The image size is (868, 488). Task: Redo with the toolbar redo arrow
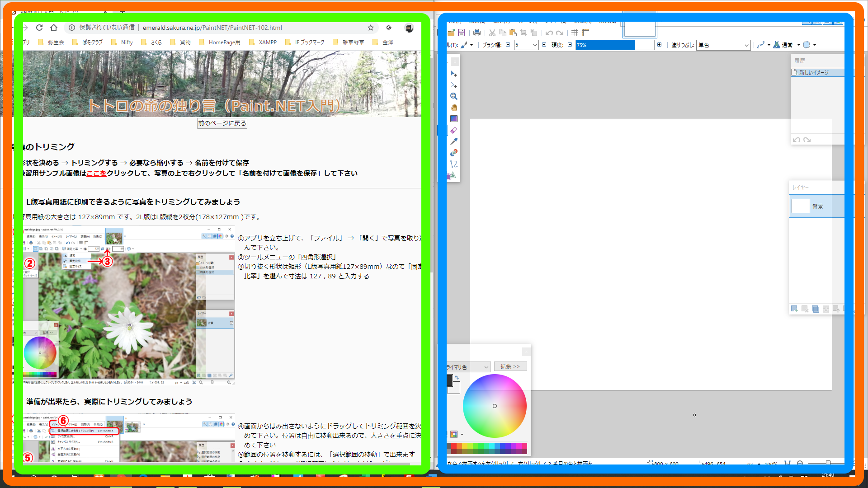[560, 33]
